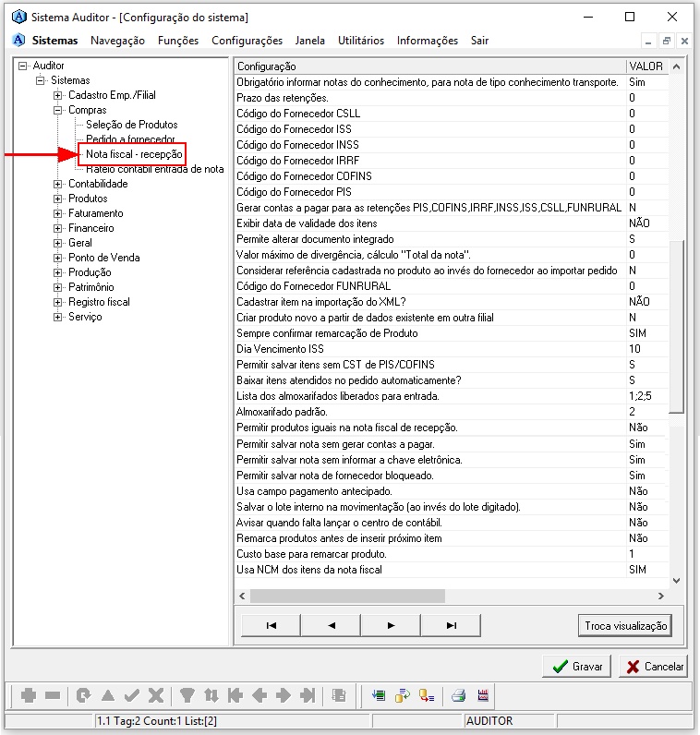The image size is (700, 735).
Task: Collapse the Auditor root tree node
Action: point(22,66)
